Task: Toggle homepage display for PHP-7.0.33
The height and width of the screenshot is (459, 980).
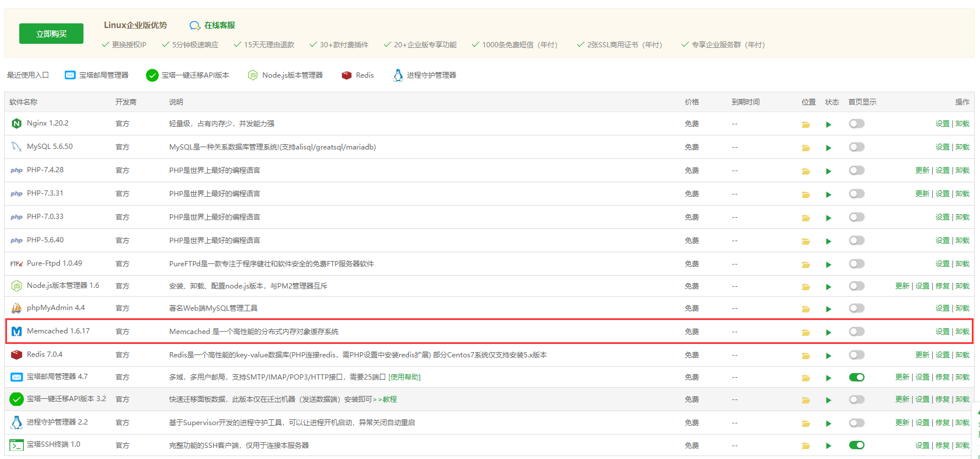Action: click(857, 217)
